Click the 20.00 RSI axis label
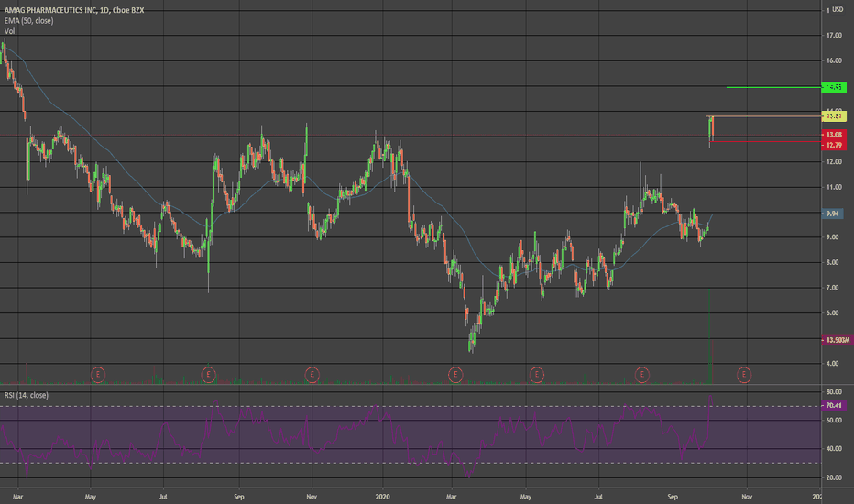Viewport: 854px width, 504px height. pyautogui.click(x=834, y=477)
